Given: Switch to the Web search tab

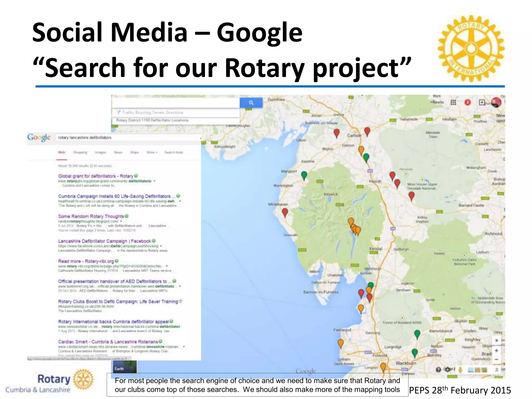Looking at the screenshot, I should click(x=62, y=152).
